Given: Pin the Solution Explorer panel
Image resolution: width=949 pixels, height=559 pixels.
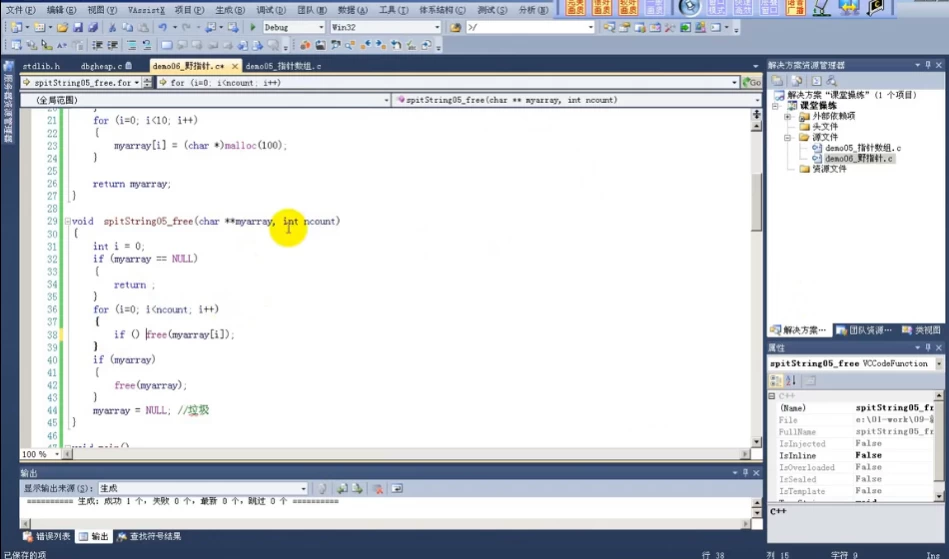Looking at the screenshot, I should (927, 65).
